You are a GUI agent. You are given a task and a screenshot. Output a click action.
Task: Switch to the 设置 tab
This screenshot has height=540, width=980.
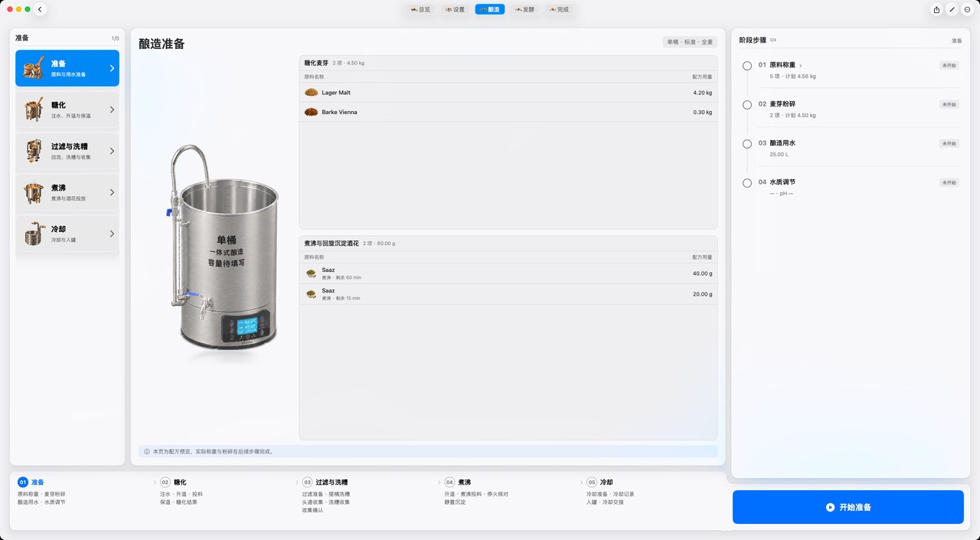454,10
